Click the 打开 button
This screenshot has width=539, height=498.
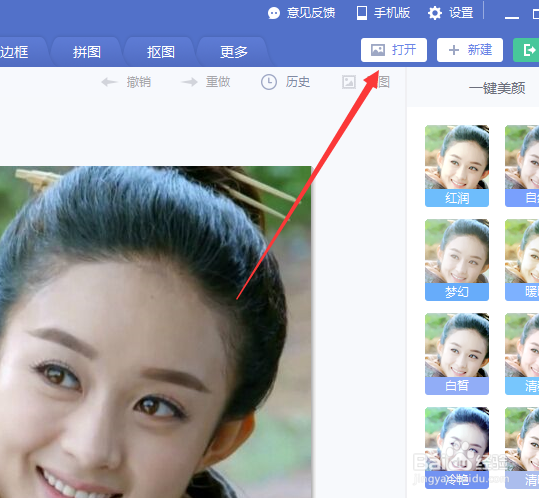click(394, 50)
